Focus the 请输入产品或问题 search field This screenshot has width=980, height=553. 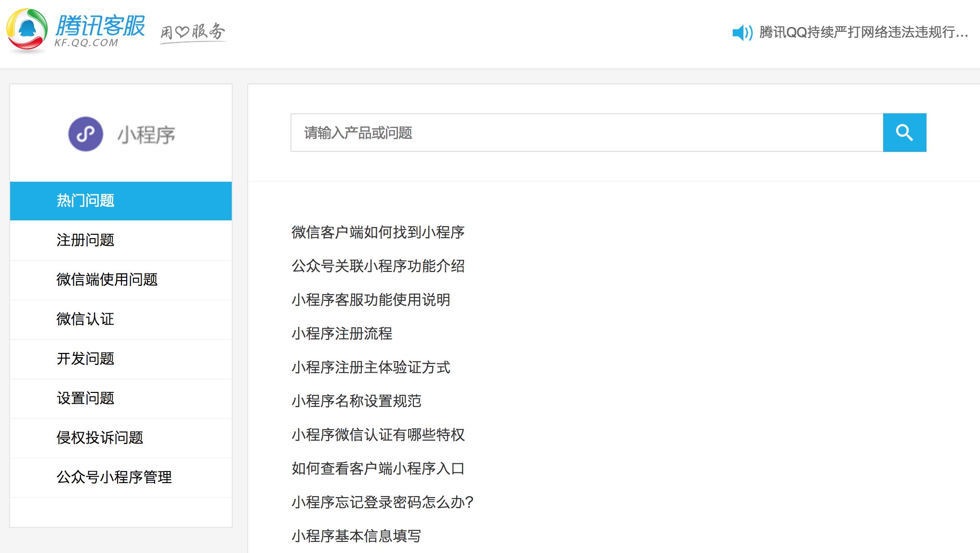point(587,133)
